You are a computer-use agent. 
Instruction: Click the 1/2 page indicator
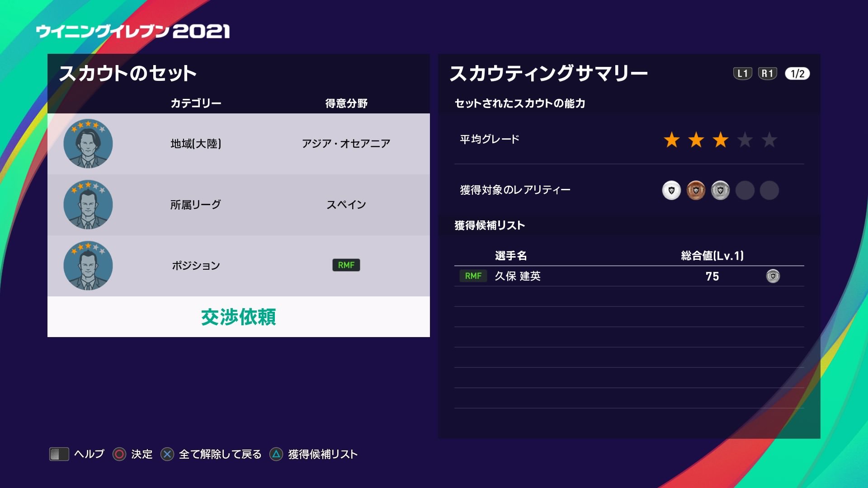tap(797, 74)
